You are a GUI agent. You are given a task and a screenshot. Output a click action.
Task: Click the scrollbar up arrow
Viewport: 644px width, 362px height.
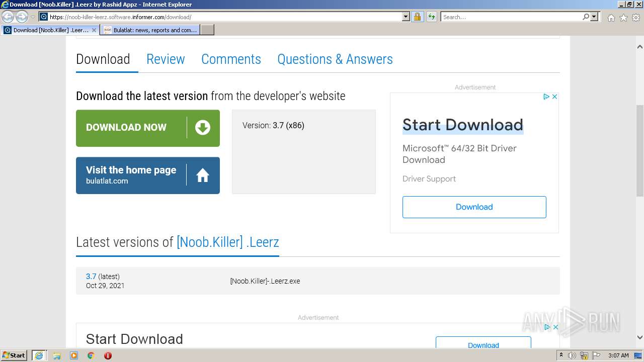(640, 47)
